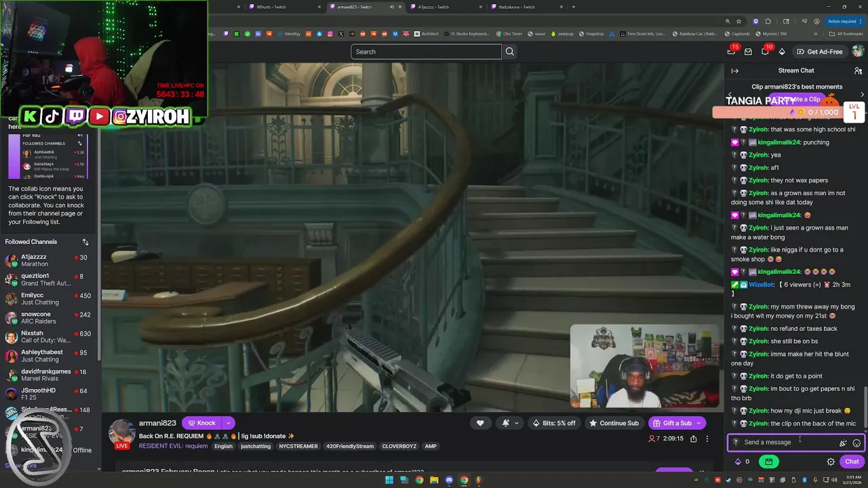Click the Bits cheer icon in message box

843,443
